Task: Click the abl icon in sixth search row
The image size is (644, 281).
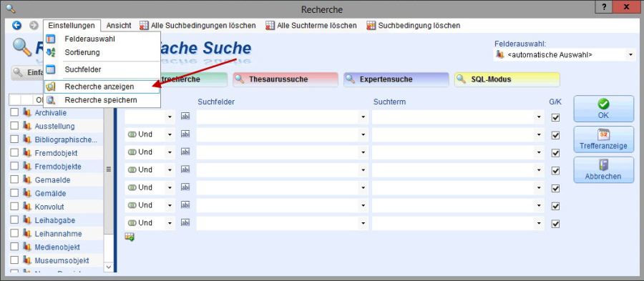Action: click(x=185, y=204)
